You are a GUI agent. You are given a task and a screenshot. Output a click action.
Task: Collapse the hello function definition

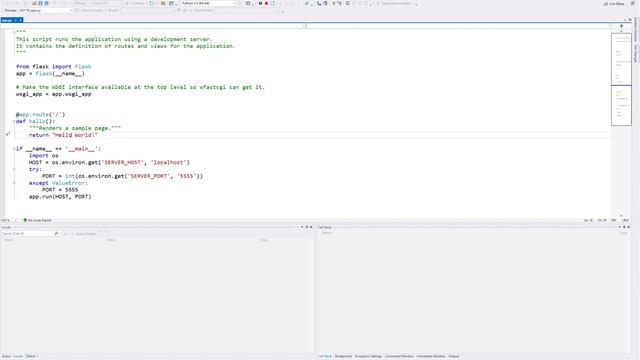pos(13,121)
